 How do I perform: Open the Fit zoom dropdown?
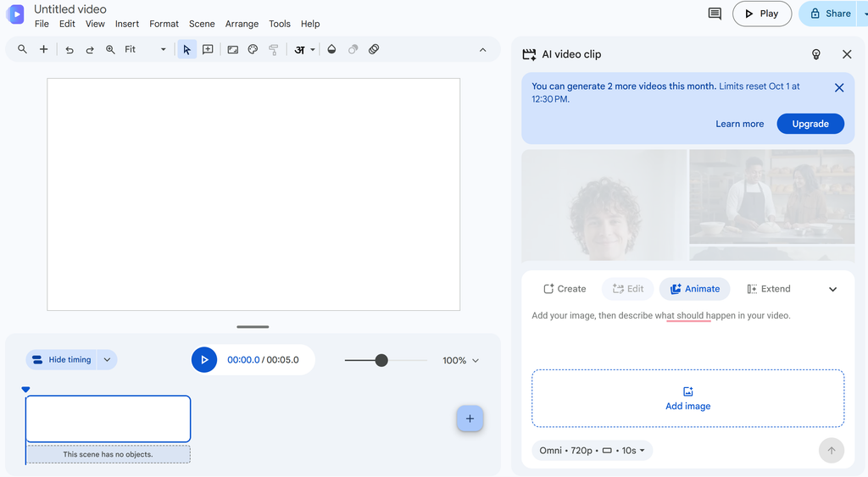pos(145,49)
